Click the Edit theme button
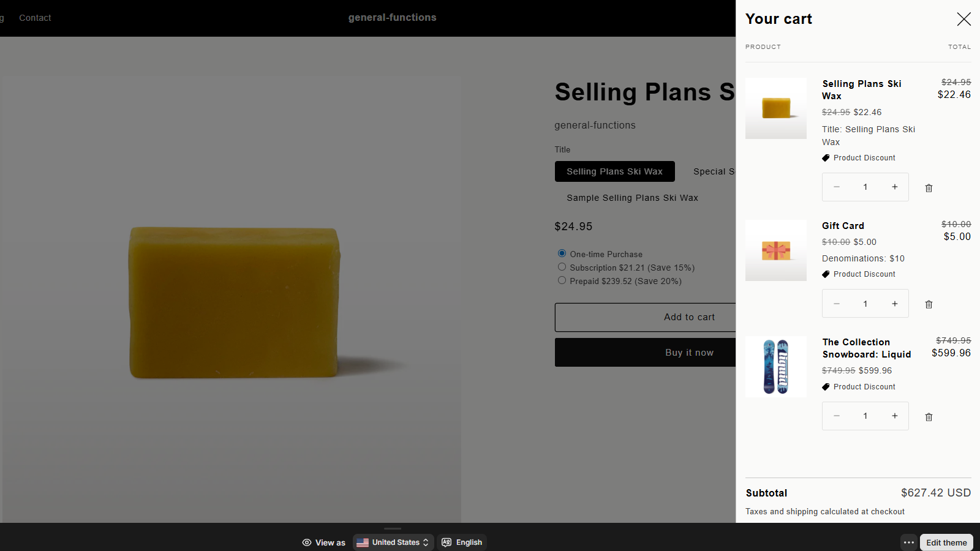 point(946,542)
